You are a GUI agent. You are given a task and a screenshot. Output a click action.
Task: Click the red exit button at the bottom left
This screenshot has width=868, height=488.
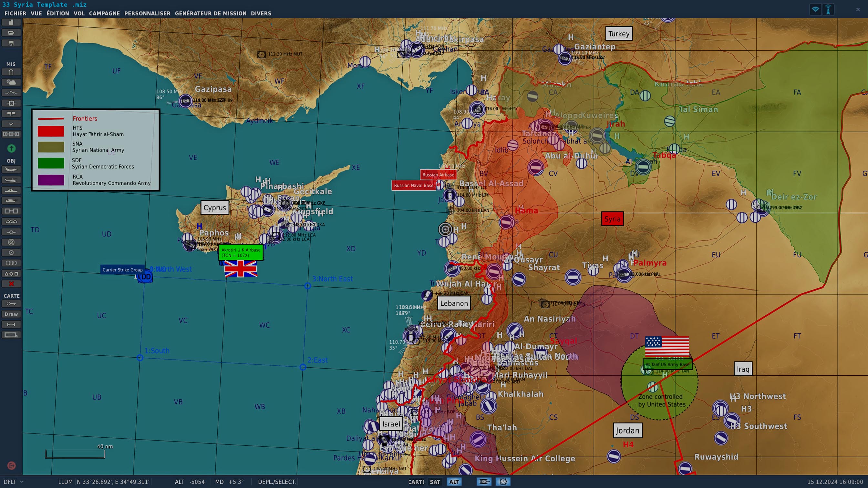[x=11, y=465]
